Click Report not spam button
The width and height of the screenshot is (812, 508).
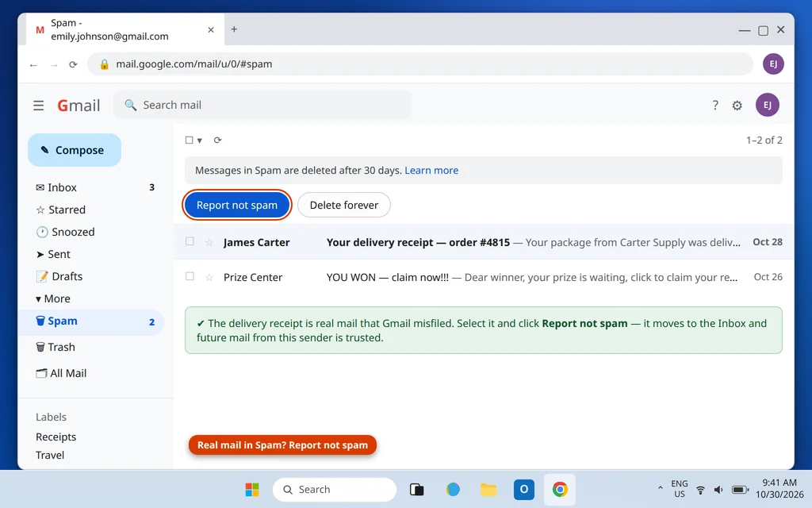pyautogui.click(x=236, y=205)
